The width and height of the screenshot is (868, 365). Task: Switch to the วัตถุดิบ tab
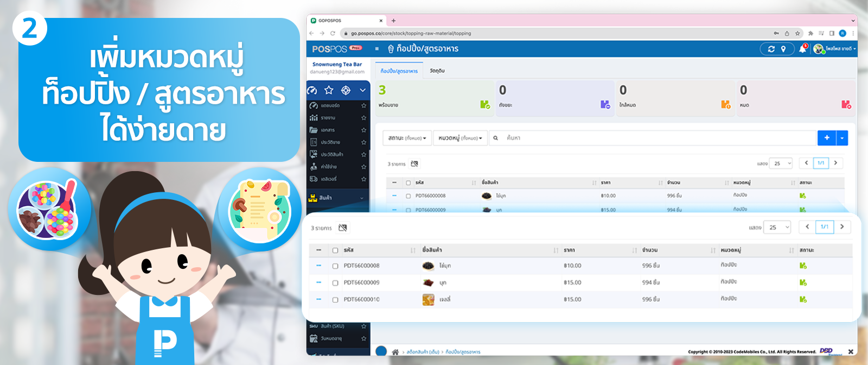click(x=437, y=71)
